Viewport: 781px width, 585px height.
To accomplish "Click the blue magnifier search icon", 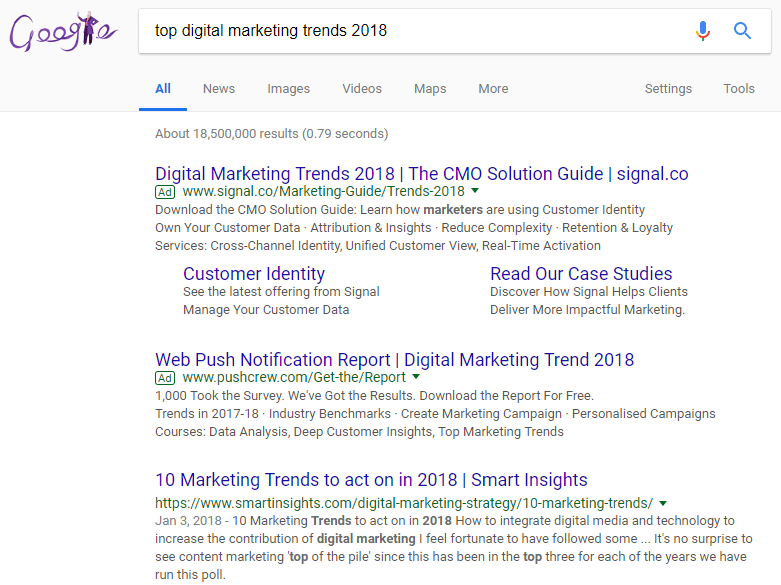I will pyautogui.click(x=742, y=31).
